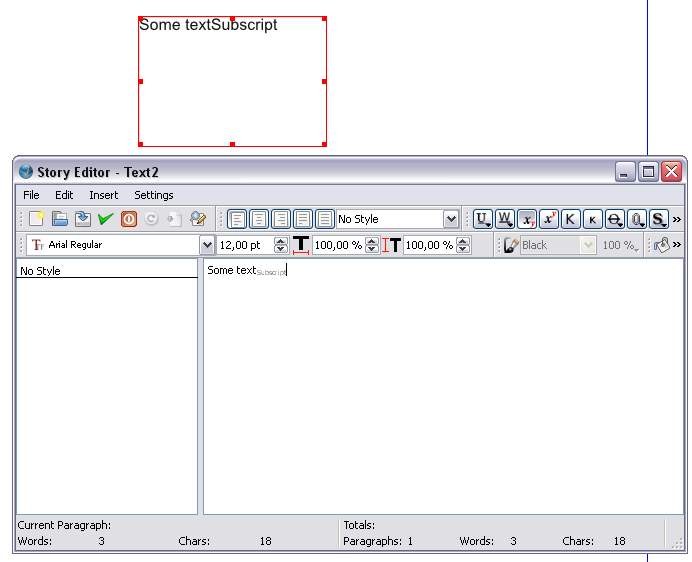This screenshot has height=562, width=692.
Task: Click the orange exit without updating icon
Action: (128, 219)
